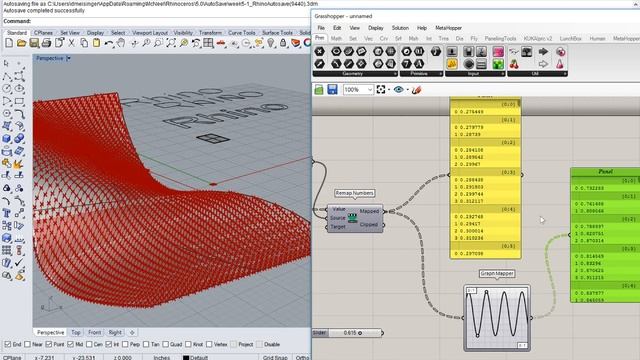Open a file with Rhino's folder icon
Image resolution: width=640 pixels, height=360 pixels.
tap(21, 43)
